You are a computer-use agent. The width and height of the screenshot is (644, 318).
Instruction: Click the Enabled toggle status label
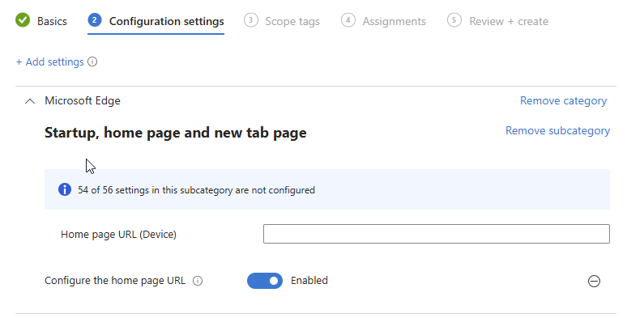[309, 281]
